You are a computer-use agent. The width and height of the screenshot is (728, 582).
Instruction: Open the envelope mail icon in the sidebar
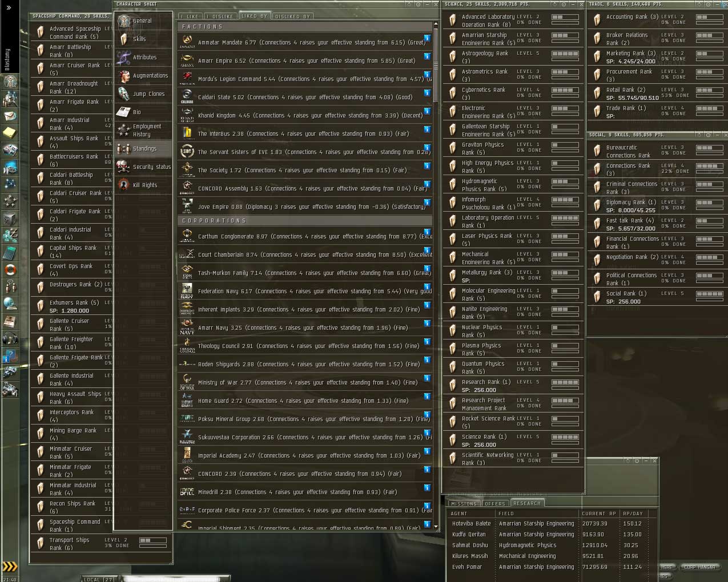point(10,116)
